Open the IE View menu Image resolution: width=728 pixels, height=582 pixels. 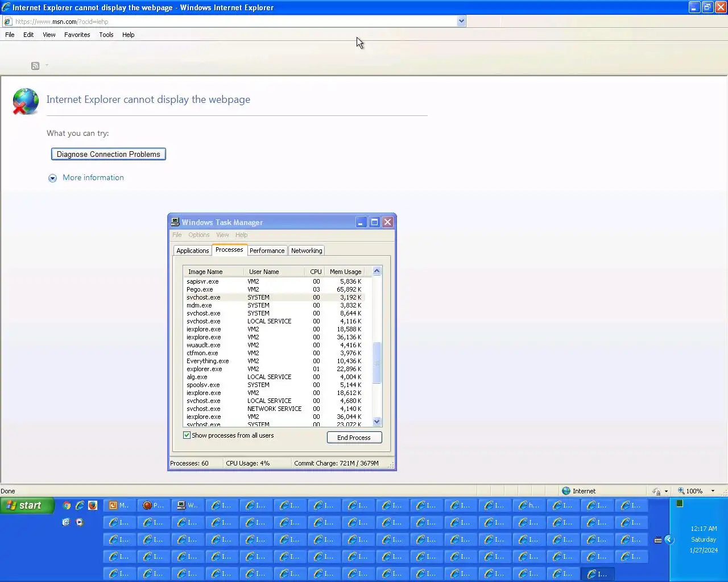coord(49,35)
